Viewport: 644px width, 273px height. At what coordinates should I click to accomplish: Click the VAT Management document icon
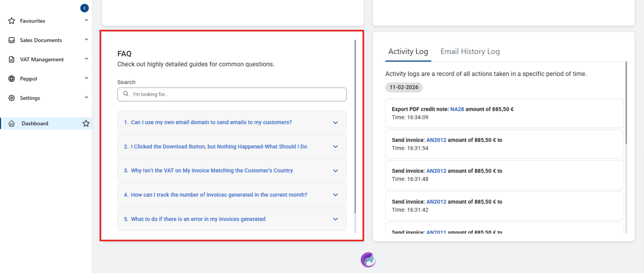coord(12,59)
